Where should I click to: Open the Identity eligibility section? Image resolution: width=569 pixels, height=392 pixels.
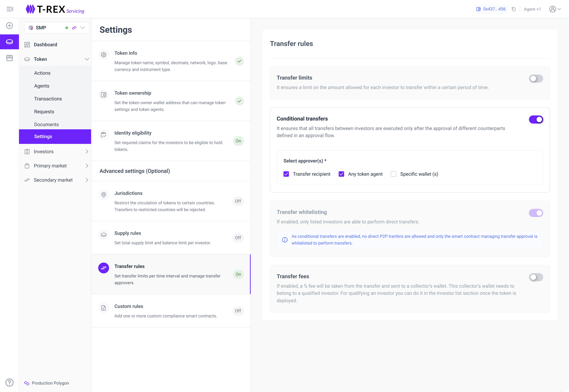(x=171, y=141)
